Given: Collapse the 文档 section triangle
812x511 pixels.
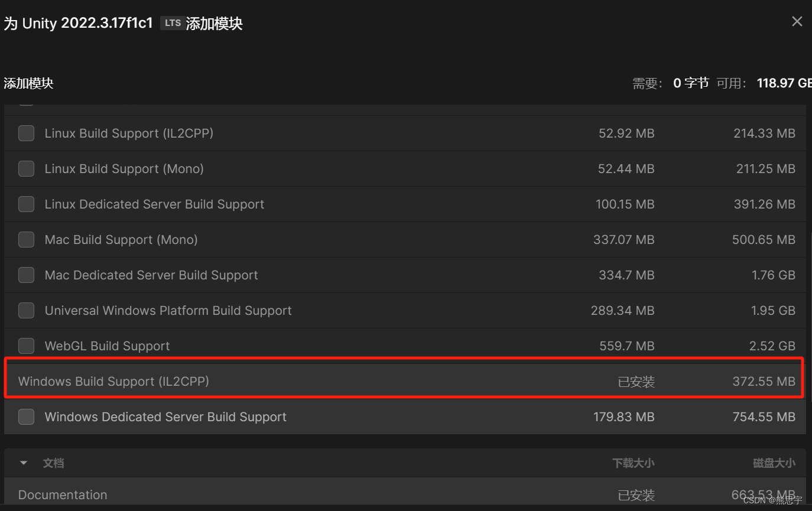Looking at the screenshot, I should [24, 463].
